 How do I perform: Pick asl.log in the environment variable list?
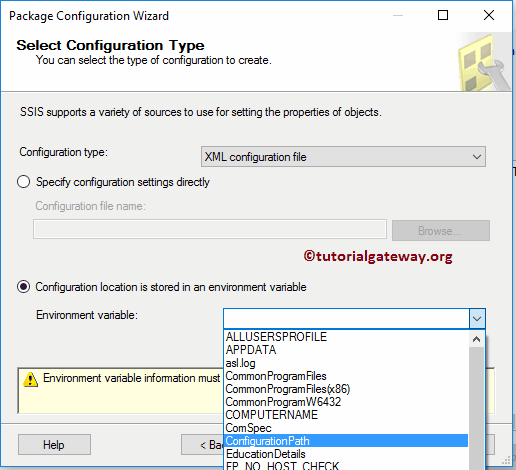346,363
